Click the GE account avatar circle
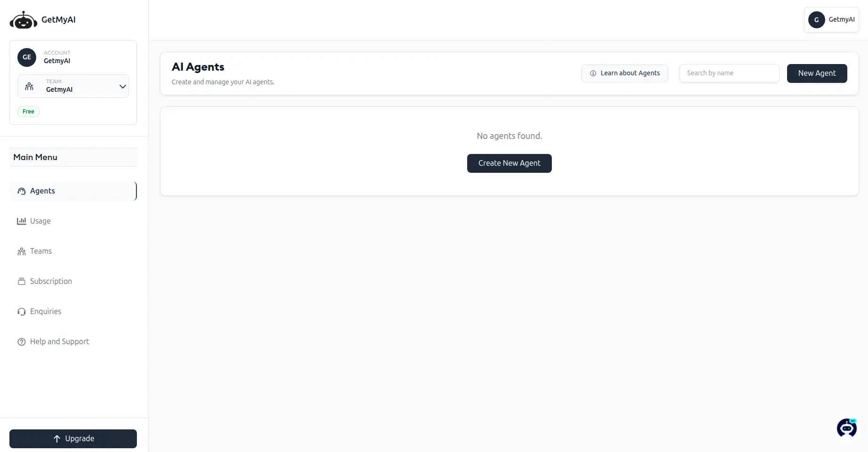 click(x=27, y=57)
